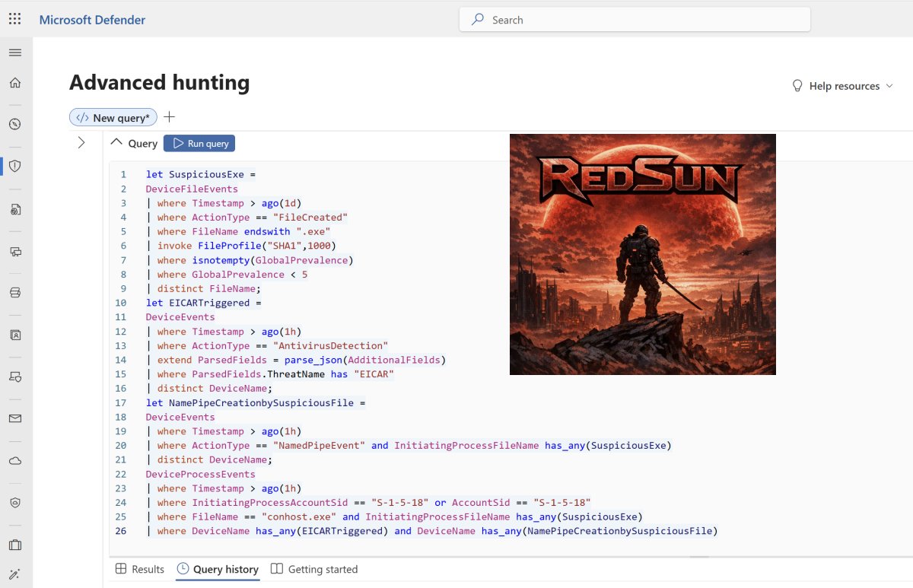The height and width of the screenshot is (588, 913).
Task: Expand the queries pane with the right chevron
Action: (x=81, y=141)
